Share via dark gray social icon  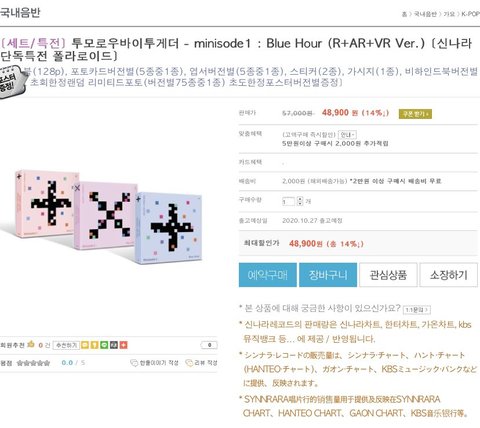114,345
